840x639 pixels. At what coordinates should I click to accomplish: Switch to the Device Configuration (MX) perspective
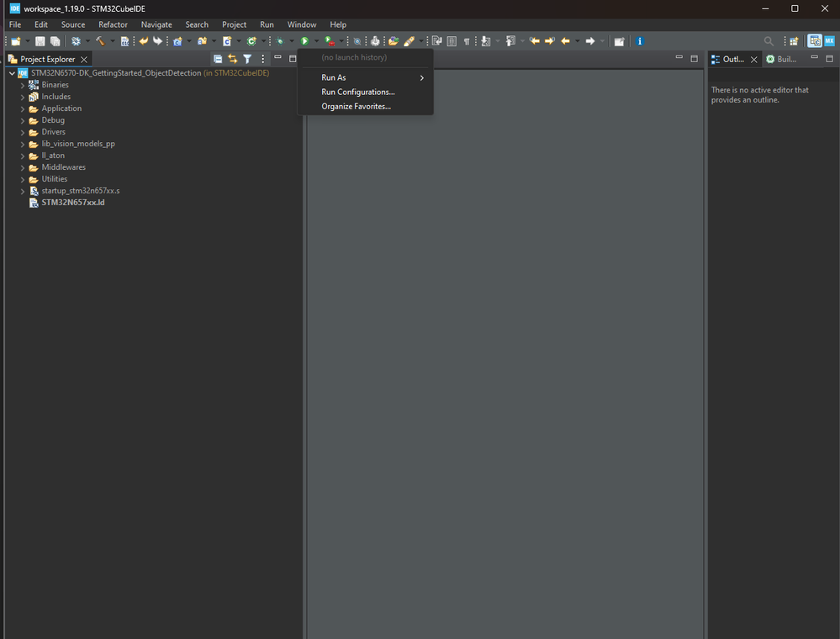click(x=829, y=41)
